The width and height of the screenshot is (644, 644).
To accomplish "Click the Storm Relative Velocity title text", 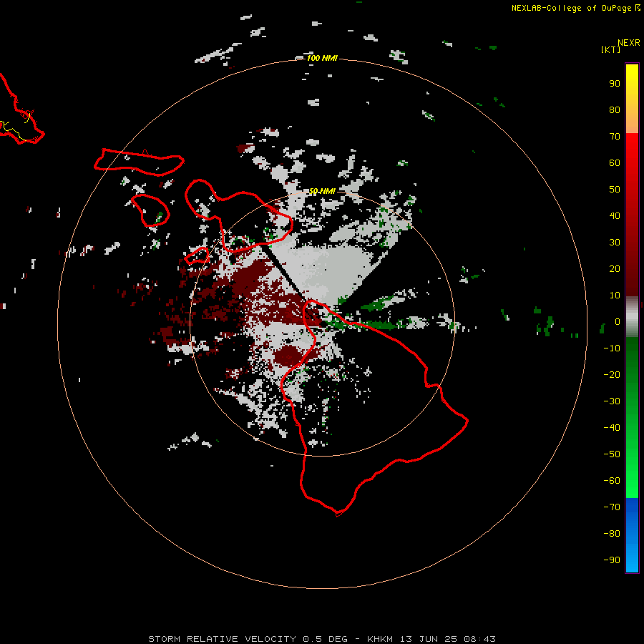I will [x=222, y=639].
